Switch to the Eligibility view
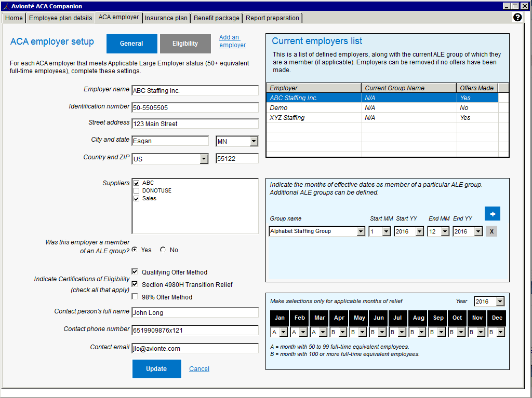 pyautogui.click(x=185, y=44)
